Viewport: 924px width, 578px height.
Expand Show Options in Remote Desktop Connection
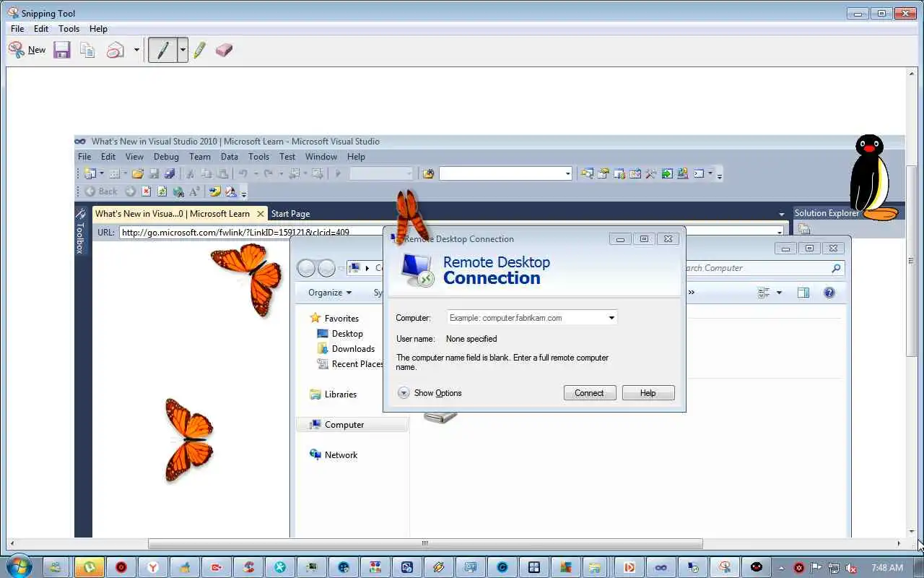click(430, 393)
